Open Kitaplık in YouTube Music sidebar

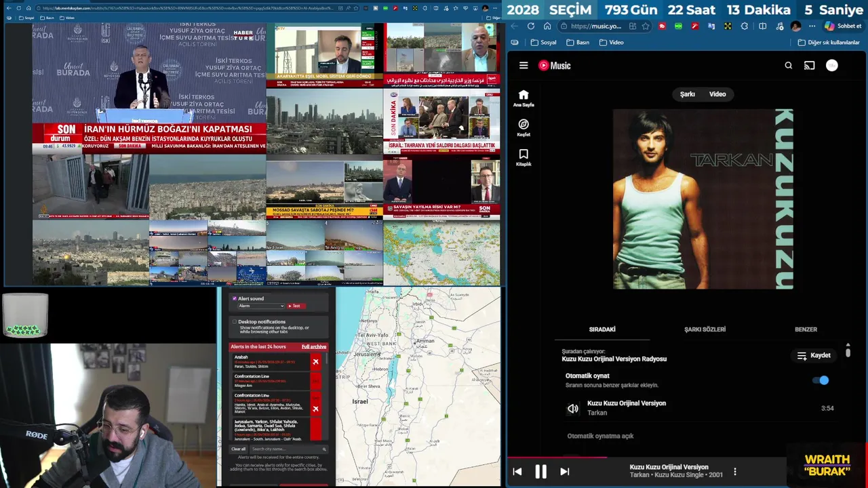point(524,157)
